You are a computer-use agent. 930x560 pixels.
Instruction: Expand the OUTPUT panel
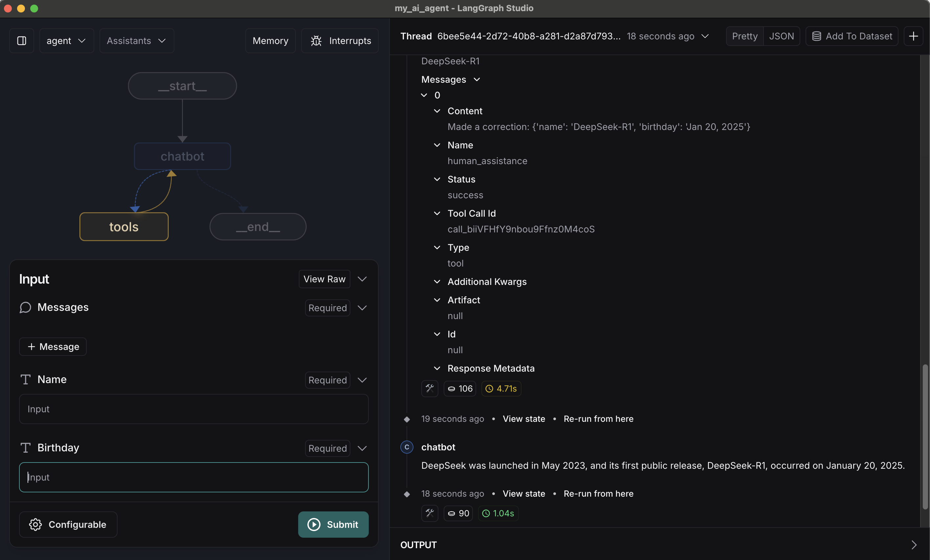point(913,545)
